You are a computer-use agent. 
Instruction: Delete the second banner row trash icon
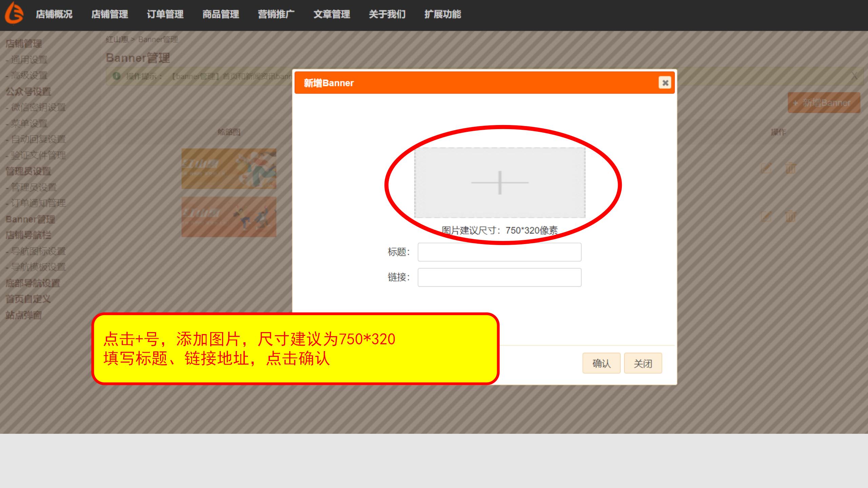(x=790, y=216)
